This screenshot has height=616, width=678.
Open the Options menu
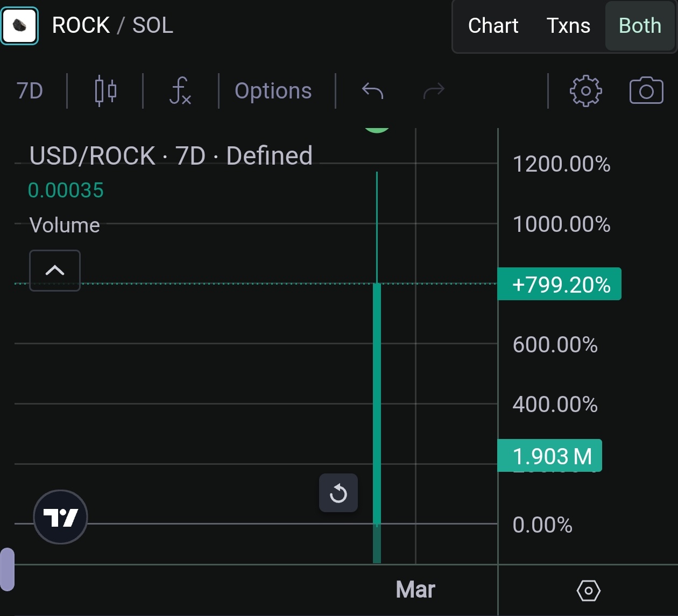tap(273, 91)
